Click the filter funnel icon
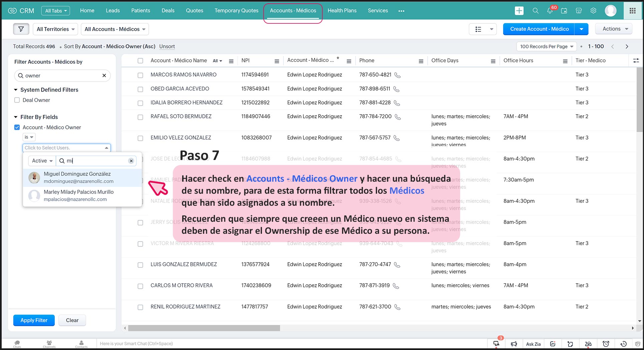Viewport: 644px width, 350px height. click(21, 29)
